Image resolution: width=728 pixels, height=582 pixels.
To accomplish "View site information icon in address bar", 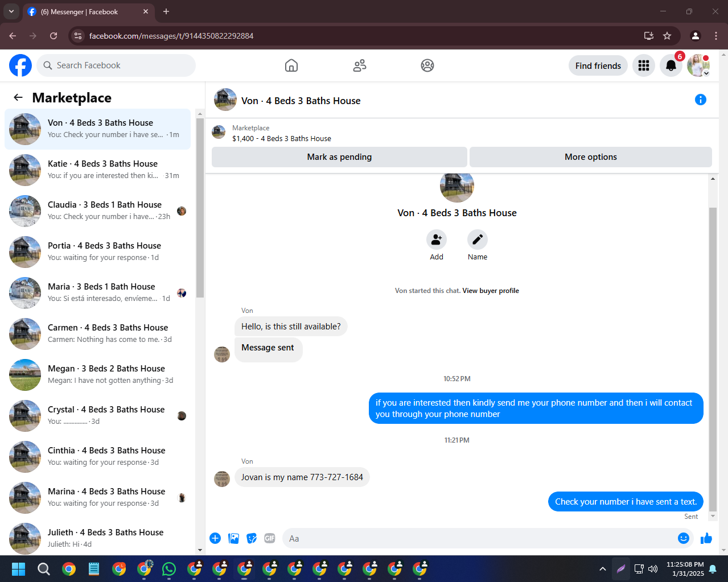I will (79, 36).
